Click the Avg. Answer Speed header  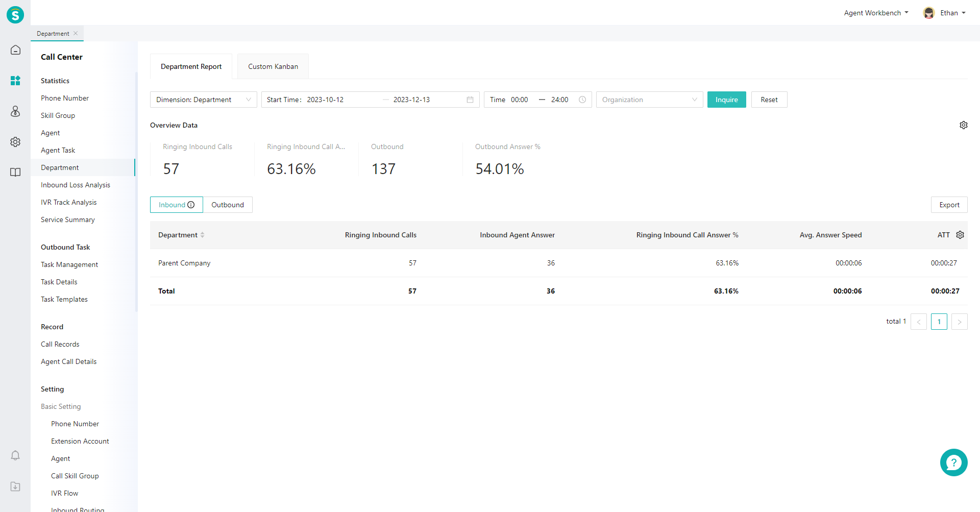point(830,235)
